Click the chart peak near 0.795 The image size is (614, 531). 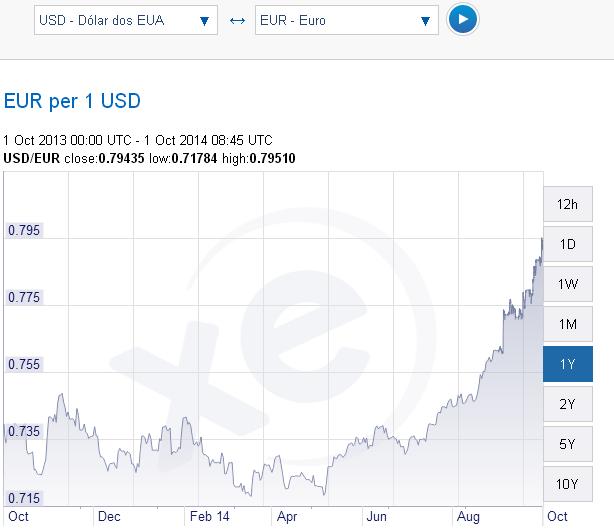(541, 239)
